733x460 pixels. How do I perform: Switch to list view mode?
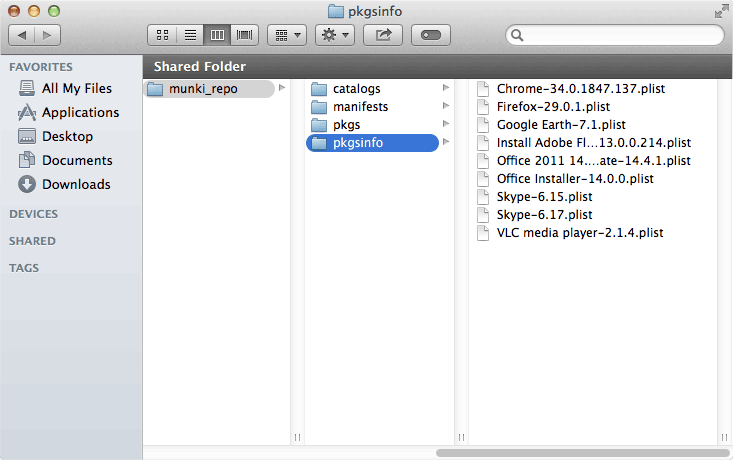189,35
